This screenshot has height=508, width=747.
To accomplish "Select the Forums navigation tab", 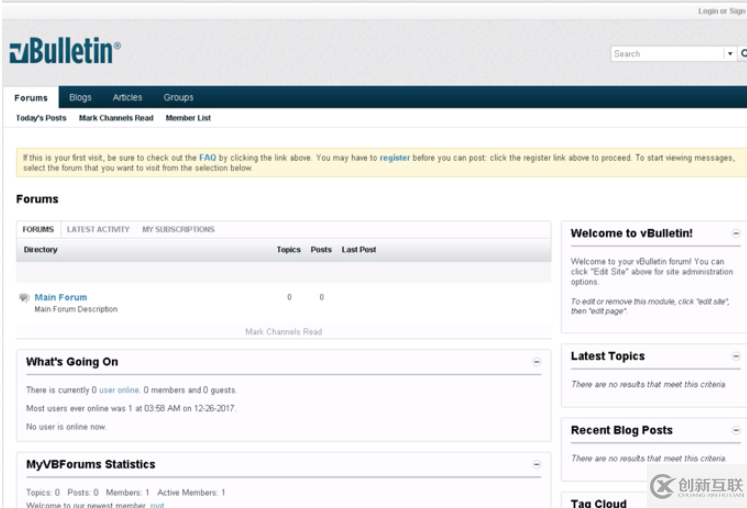I will (31, 98).
